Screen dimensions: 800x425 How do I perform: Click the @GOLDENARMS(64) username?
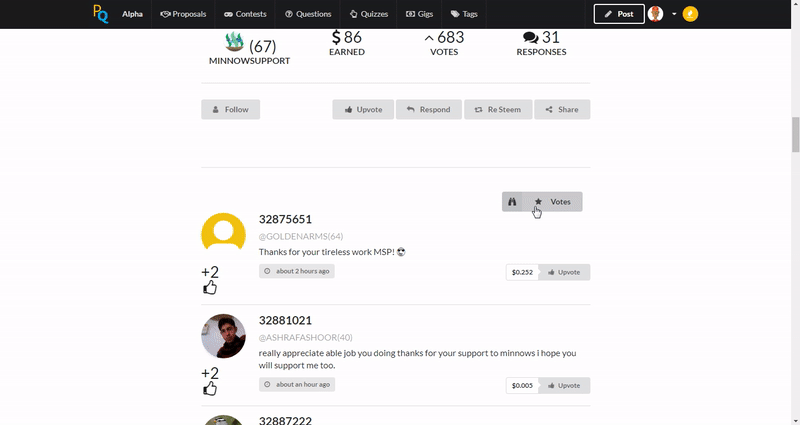coord(301,236)
